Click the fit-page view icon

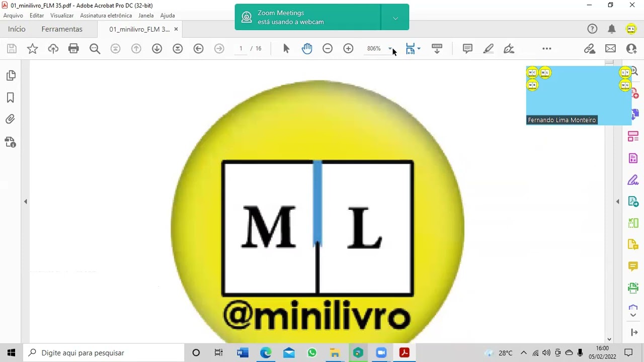(410, 49)
